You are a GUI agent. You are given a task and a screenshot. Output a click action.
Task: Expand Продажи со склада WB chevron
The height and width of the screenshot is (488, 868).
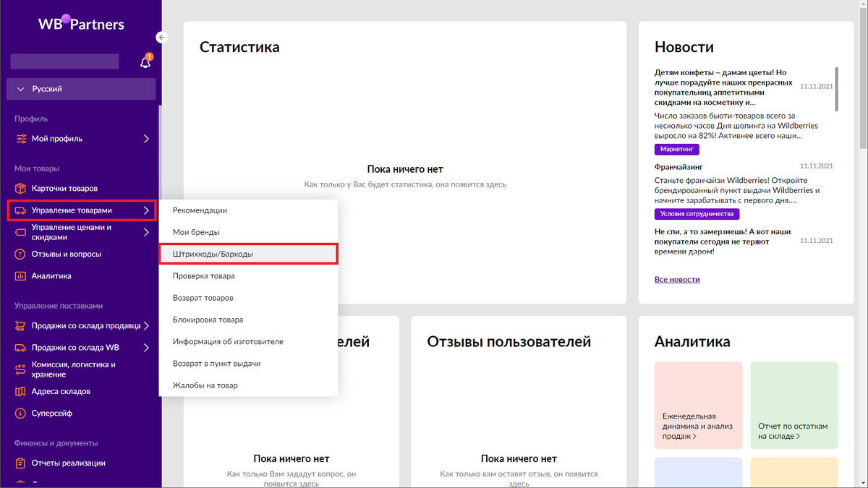click(x=146, y=348)
